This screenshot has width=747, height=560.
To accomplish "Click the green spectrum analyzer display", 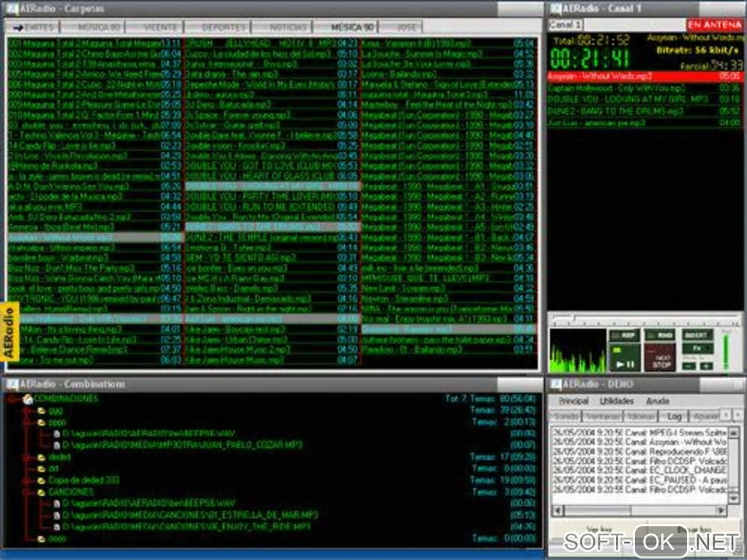I will pos(577,351).
